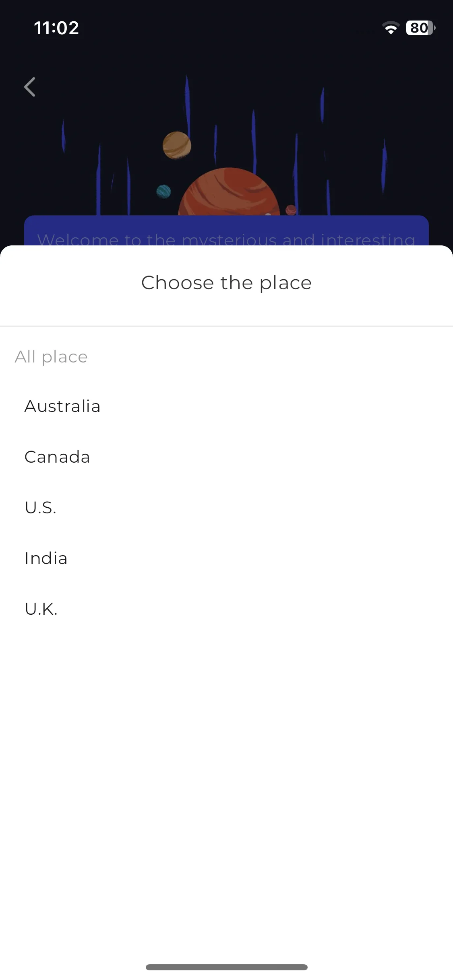Tap the 'Choose the place' heading
The height and width of the screenshot is (980, 453).
(226, 283)
